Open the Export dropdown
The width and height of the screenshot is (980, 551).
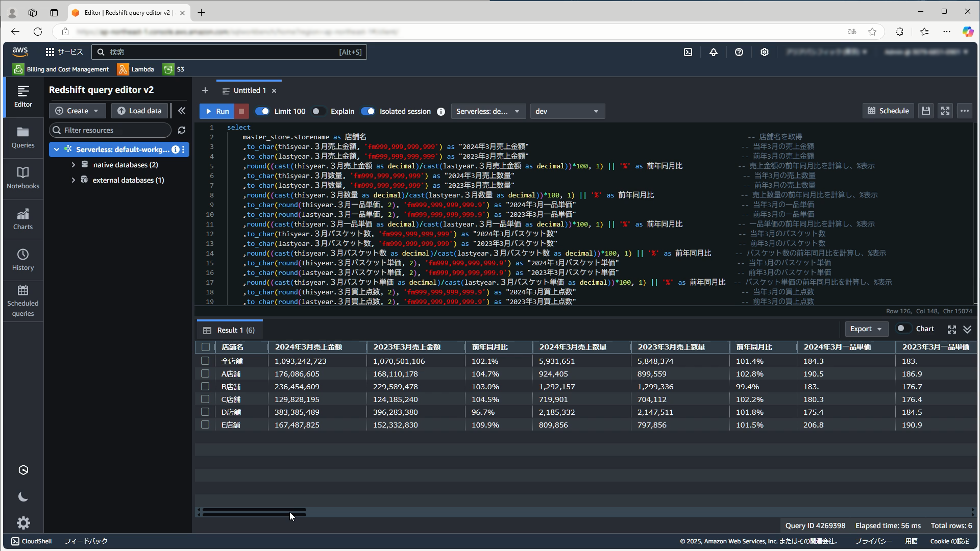click(866, 329)
